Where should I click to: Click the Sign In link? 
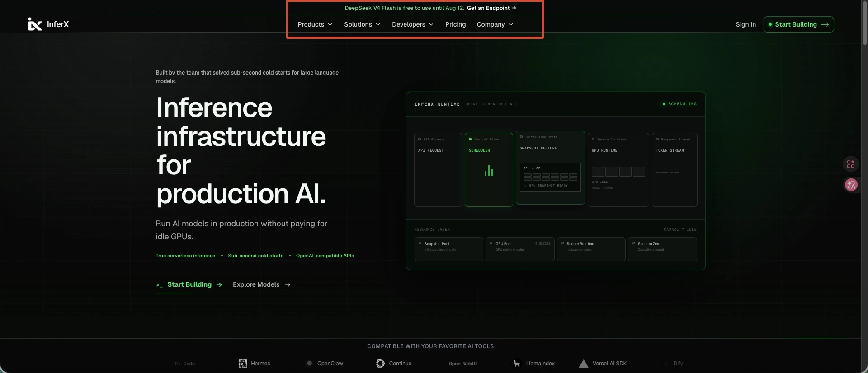coord(745,24)
